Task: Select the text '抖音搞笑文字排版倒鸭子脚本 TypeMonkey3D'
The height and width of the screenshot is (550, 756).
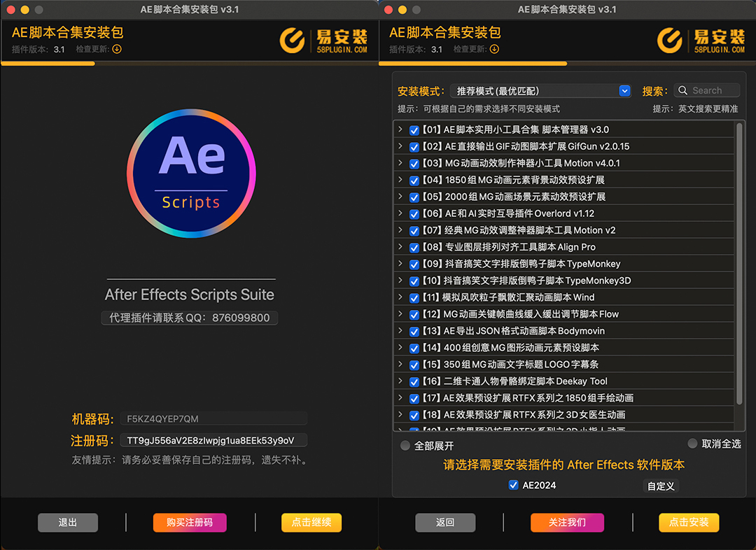Action: [x=537, y=281]
